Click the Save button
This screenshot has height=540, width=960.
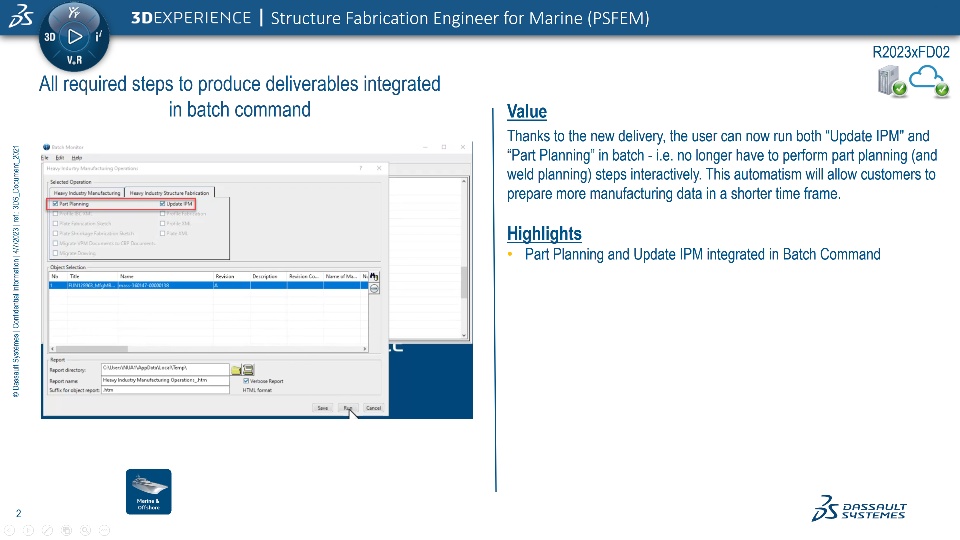pos(323,408)
